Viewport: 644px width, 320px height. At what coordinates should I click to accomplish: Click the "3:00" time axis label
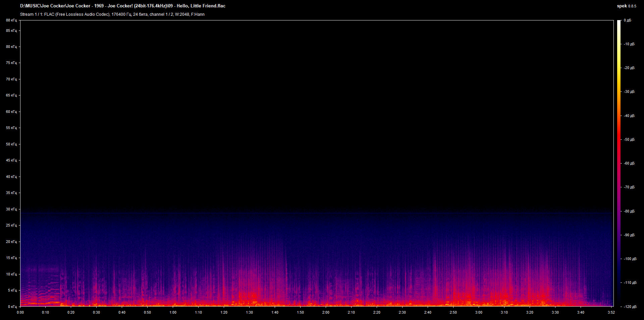[x=479, y=312]
